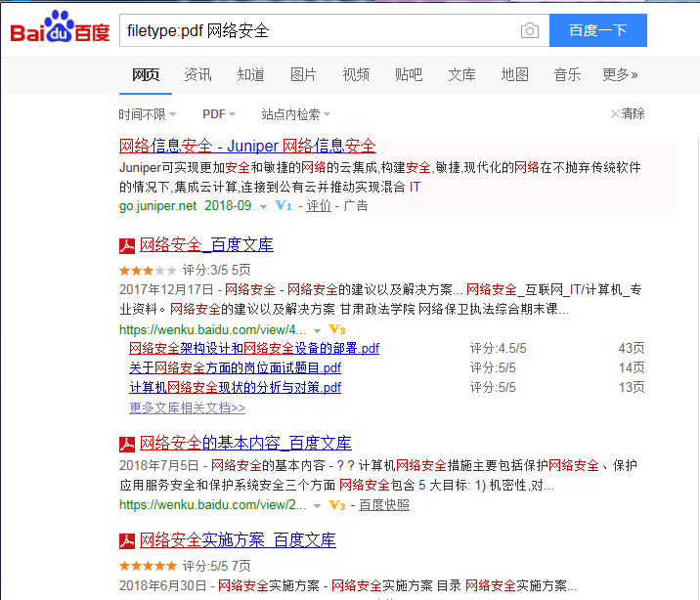Click the 评分:3/5 5页 text
The width and height of the screenshot is (700, 600).
coord(216,270)
